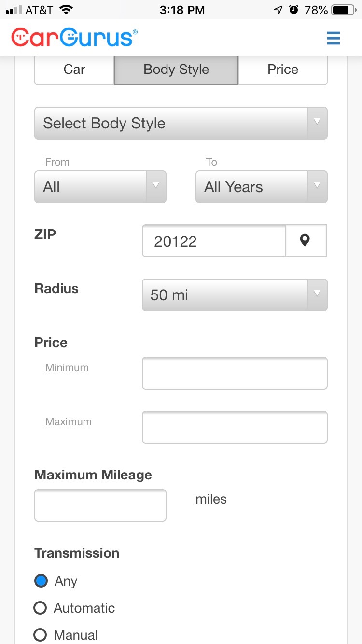Viewport: 362px width, 644px height.
Task: Expand the Radius dropdown showing 50 mi
Action: (235, 294)
